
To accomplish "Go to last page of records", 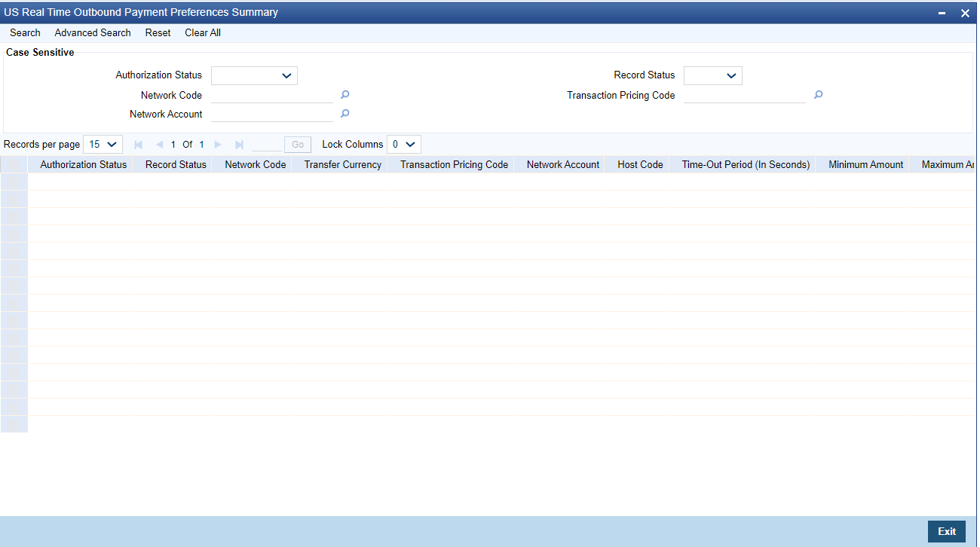I will (239, 144).
